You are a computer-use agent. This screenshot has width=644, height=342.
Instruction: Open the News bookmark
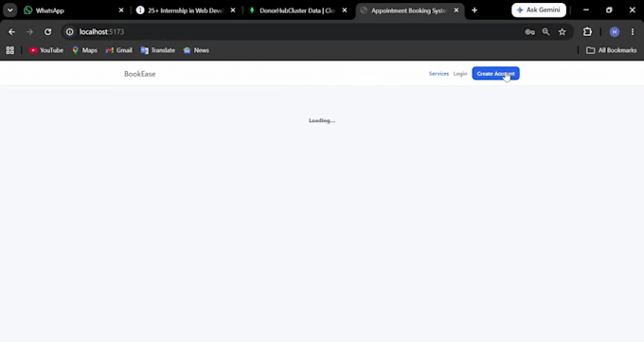(196, 50)
